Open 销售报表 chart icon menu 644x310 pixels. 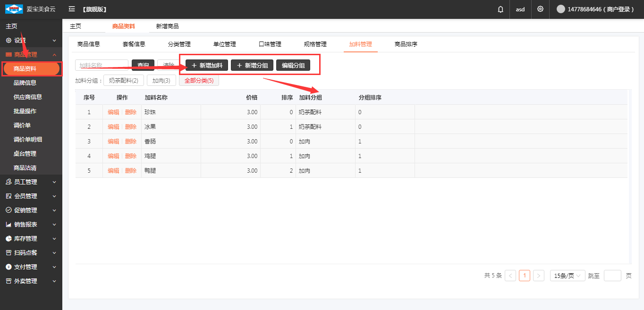click(x=8, y=225)
